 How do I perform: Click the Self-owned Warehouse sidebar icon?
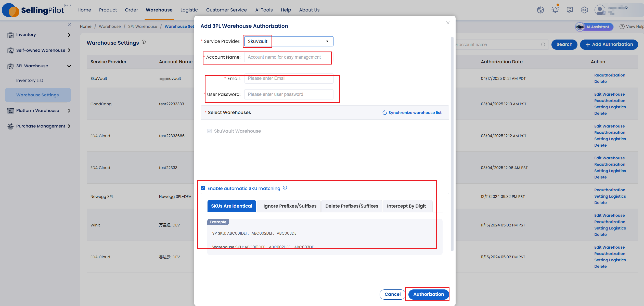(x=10, y=50)
